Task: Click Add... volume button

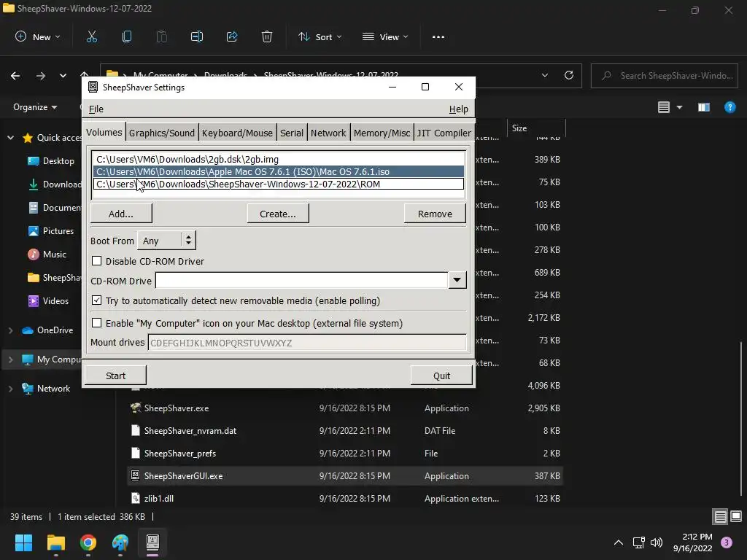Action: click(x=121, y=214)
